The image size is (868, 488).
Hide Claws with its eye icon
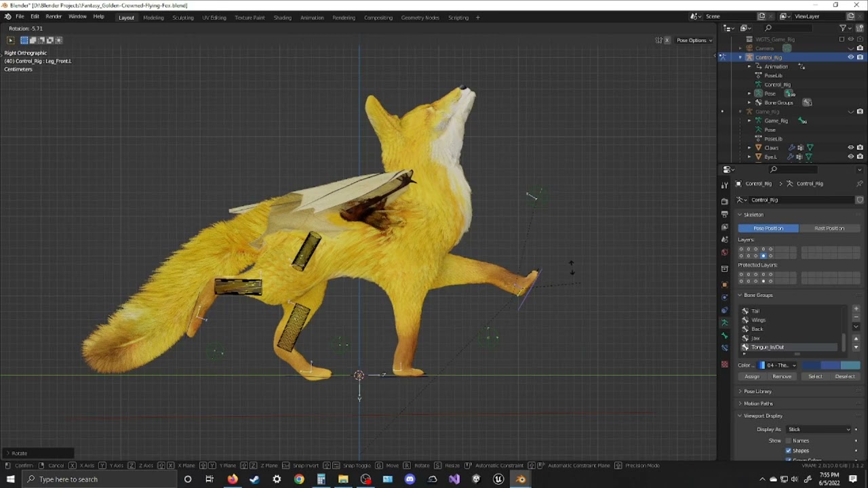click(851, 147)
